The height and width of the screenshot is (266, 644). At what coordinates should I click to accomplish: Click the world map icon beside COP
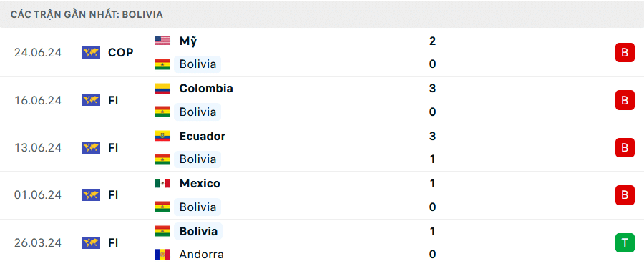[91, 52]
